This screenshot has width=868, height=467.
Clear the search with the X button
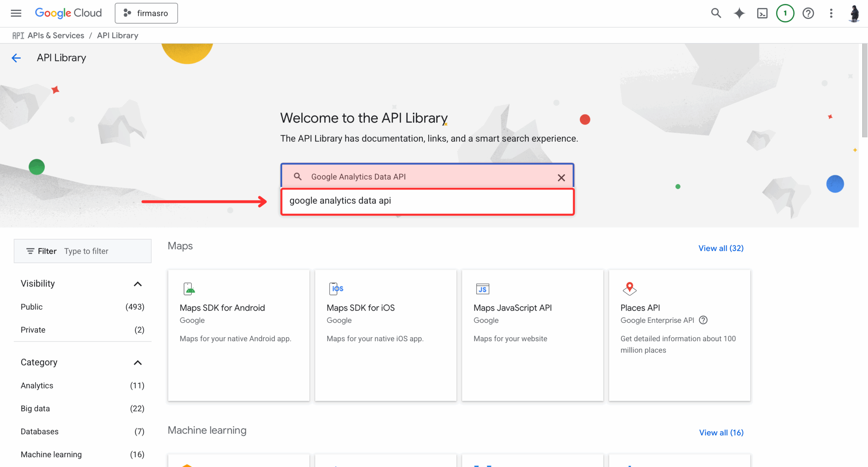(x=561, y=177)
